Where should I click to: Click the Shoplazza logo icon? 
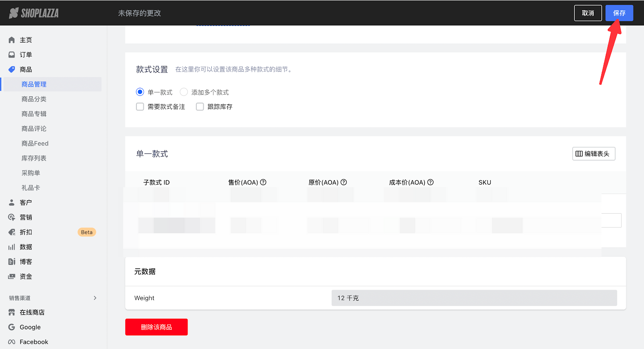(14, 13)
